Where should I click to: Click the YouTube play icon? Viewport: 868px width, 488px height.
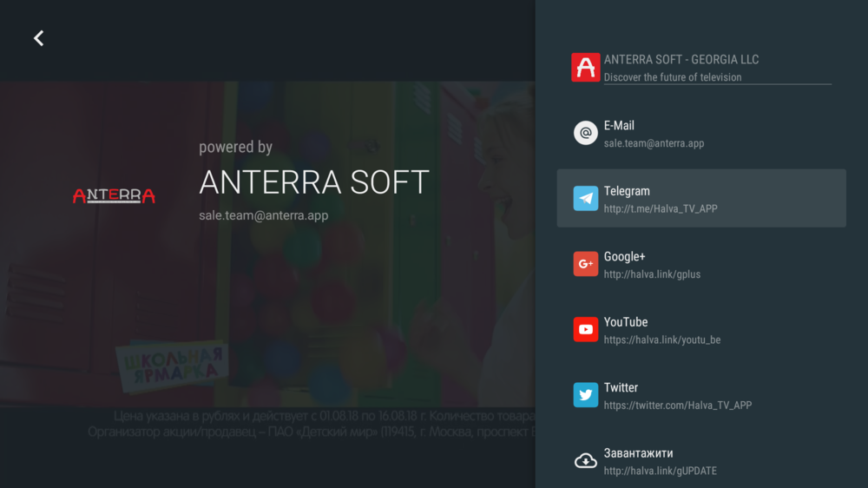point(585,329)
